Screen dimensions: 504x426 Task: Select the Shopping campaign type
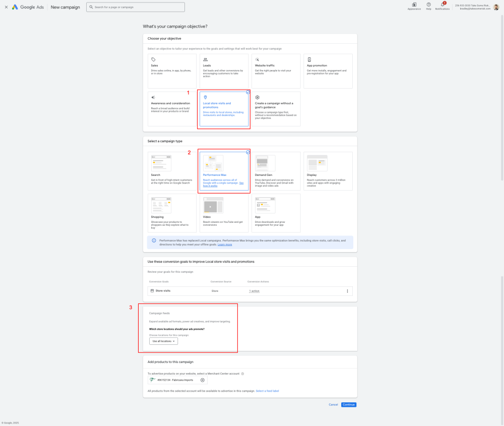click(x=172, y=213)
